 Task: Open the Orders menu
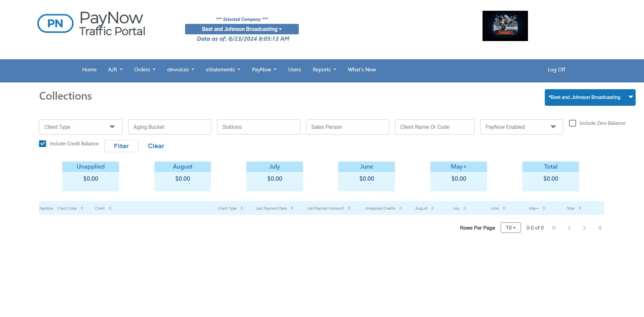[x=145, y=70]
